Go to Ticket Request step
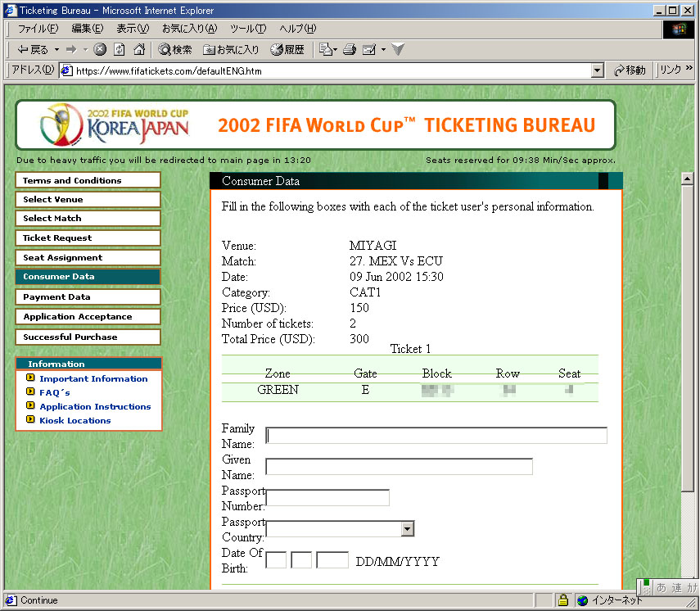The height and width of the screenshot is (611, 700). (x=88, y=238)
